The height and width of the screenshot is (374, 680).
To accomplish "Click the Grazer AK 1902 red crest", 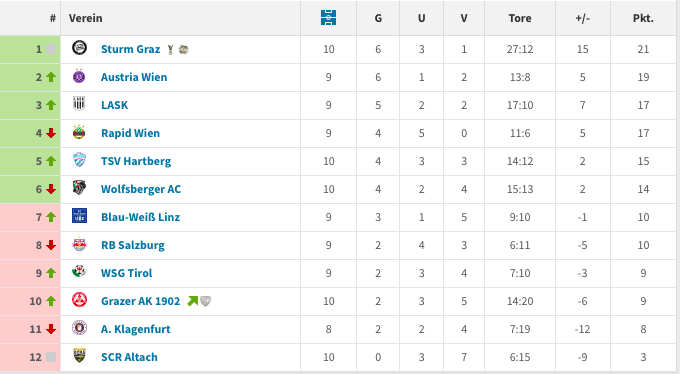I will coord(79,300).
